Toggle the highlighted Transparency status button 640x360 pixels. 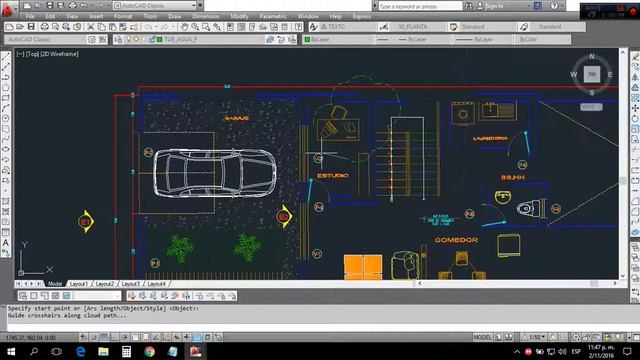tap(197, 337)
